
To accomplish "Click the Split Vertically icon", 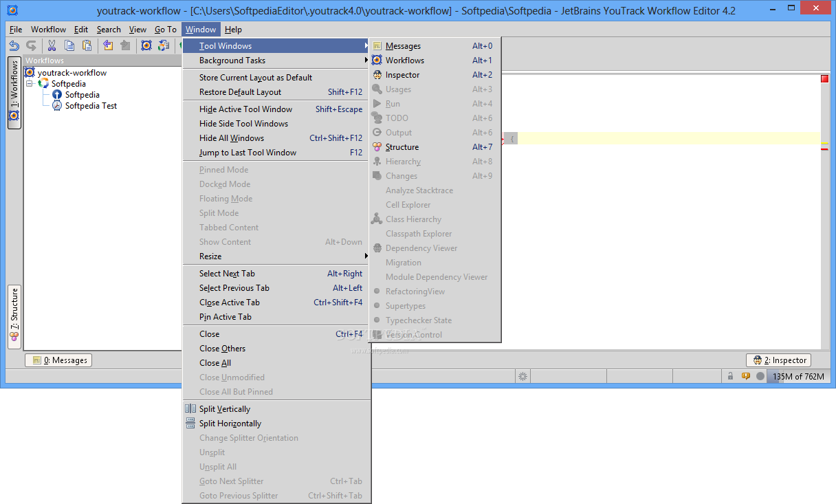I will [190, 409].
